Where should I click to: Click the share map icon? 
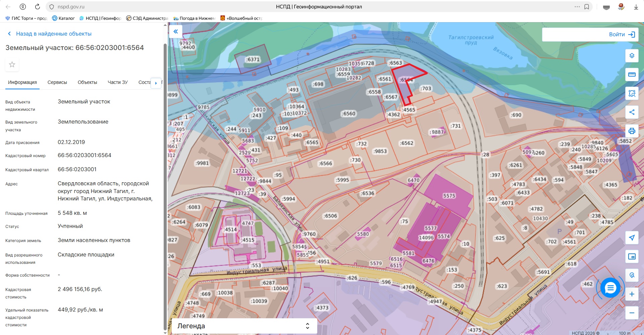tap(632, 112)
